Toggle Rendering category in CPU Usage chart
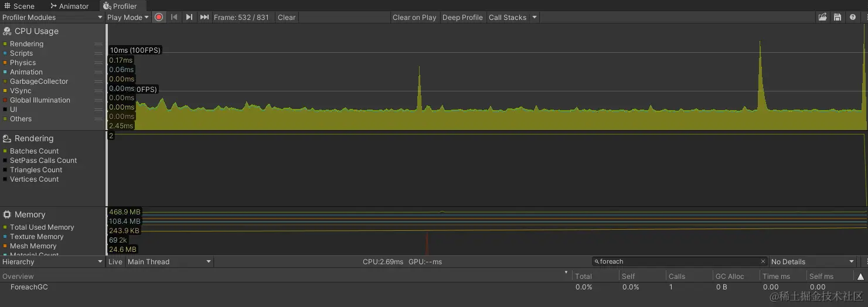The image size is (868, 307). [x=5, y=44]
